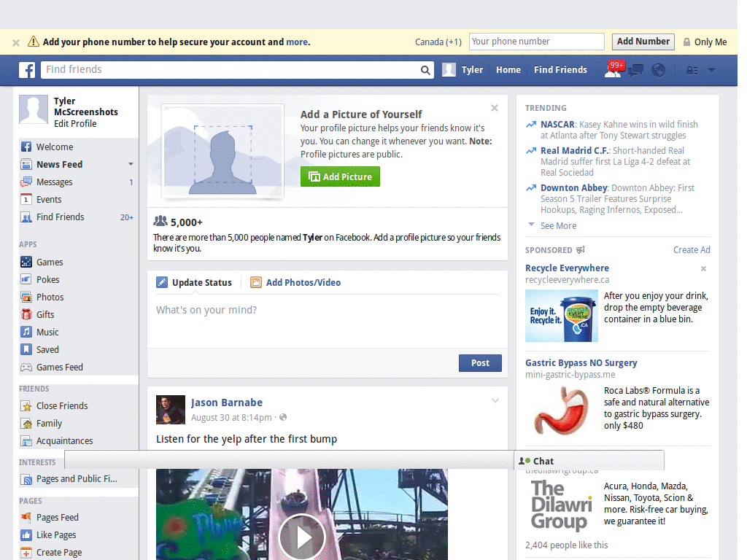Click Edit Profile link
Screen dimensions: 747x560
(x=75, y=124)
